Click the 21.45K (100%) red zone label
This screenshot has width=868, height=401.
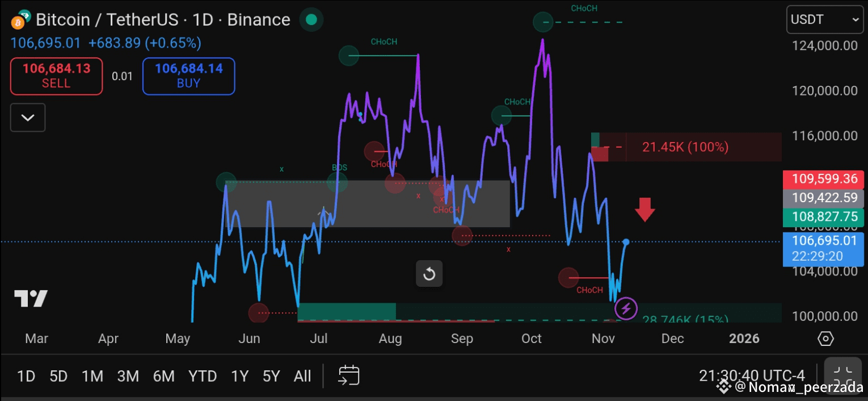[x=685, y=147]
